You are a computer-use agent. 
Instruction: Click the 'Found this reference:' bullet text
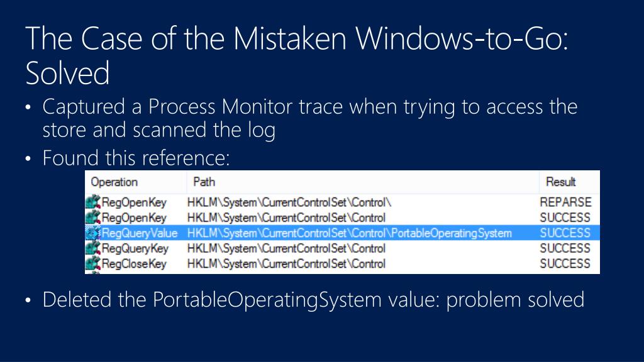point(136,158)
